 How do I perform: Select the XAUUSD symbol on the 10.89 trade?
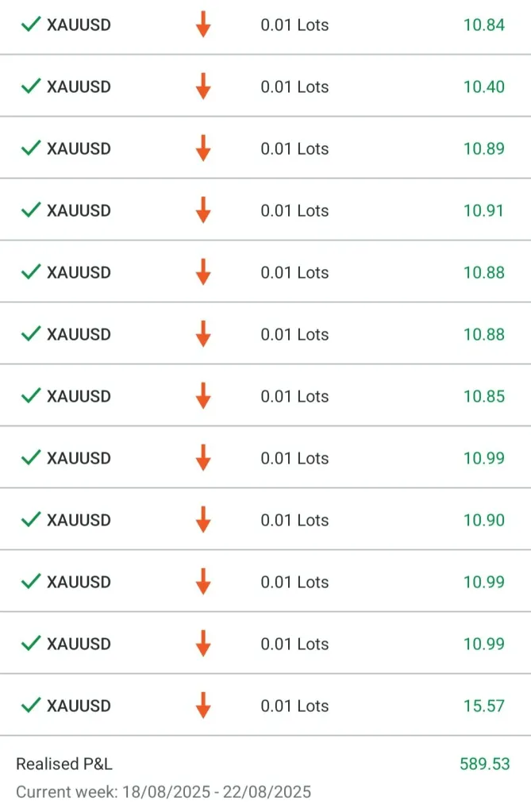coord(79,148)
